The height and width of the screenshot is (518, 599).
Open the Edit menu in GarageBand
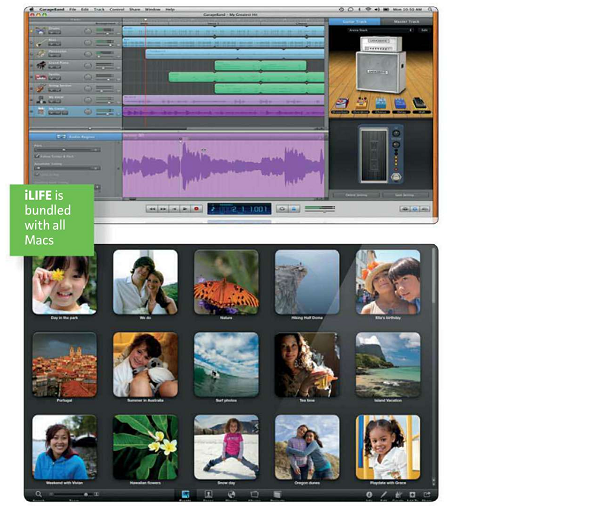pyautogui.click(x=85, y=9)
